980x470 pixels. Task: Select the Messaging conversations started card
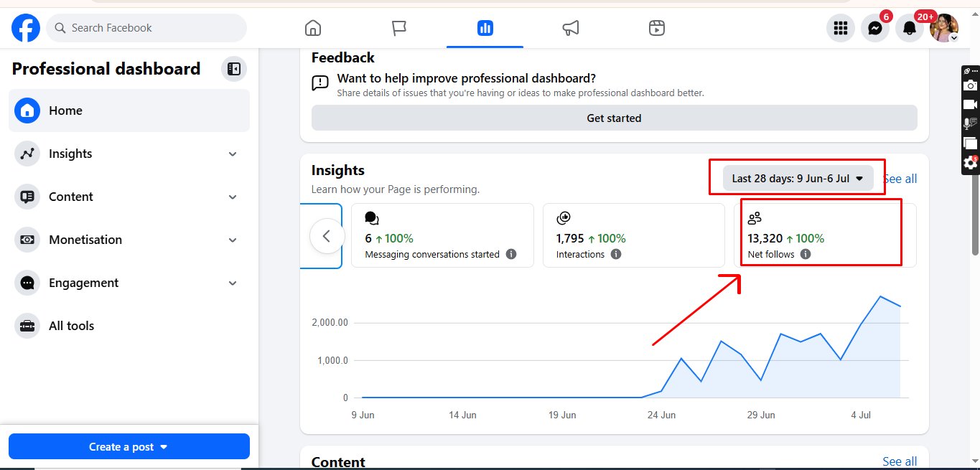pos(442,235)
